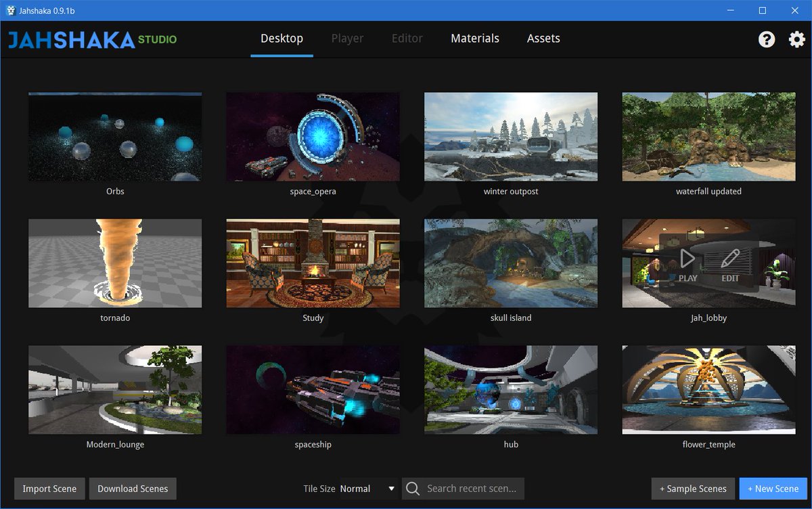812x509 pixels.
Task: Click the Jahshaka Studio logo
Action: pyautogui.click(x=91, y=39)
